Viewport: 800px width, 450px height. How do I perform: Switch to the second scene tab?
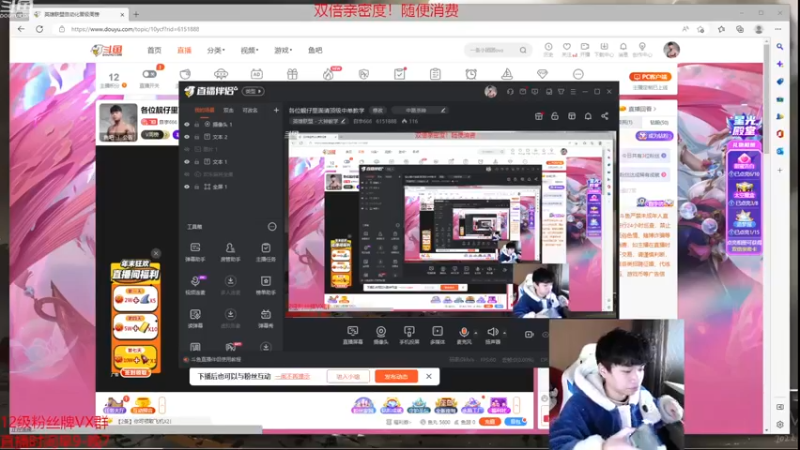(x=228, y=110)
